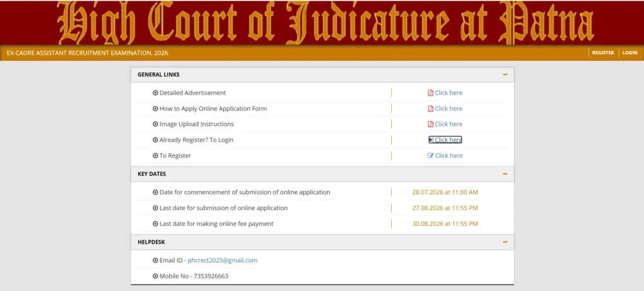
Task: Collapse the Key Dates section
Action: tap(505, 174)
